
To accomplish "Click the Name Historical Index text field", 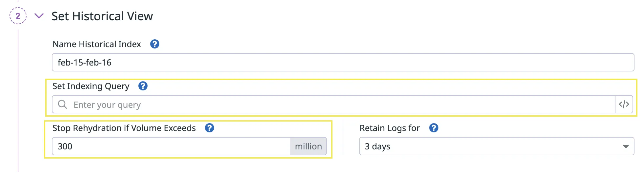I will point(343,62).
